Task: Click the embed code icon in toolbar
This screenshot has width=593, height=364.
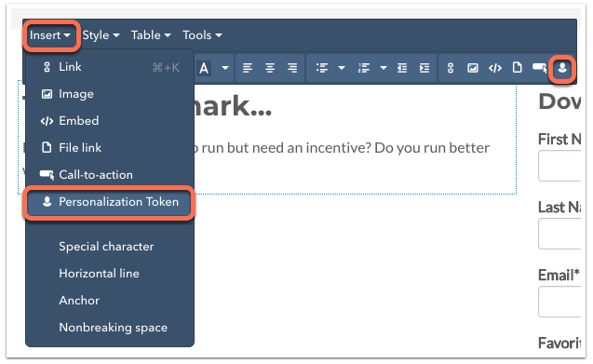Action: coord(495,68)
